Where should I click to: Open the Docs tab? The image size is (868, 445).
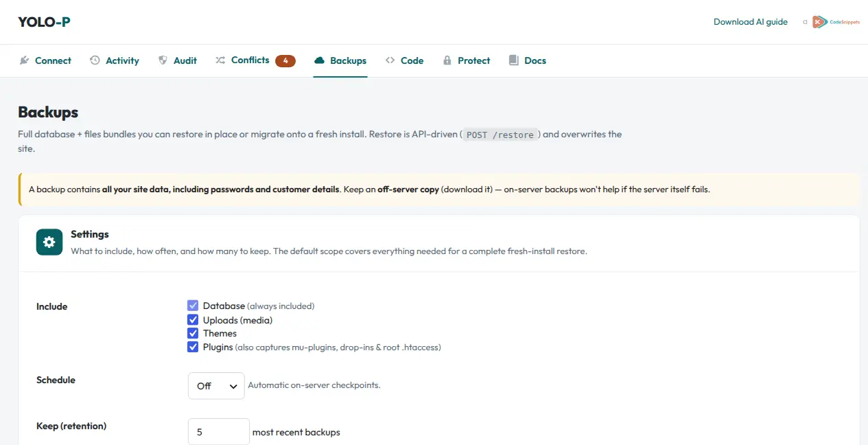528,60
